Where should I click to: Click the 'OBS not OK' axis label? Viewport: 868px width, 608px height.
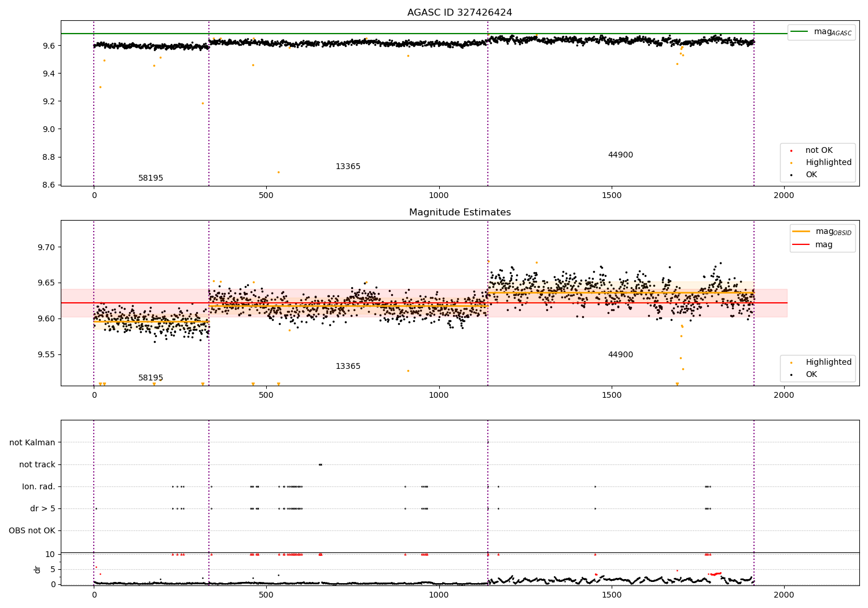pyautogui.click(x=32, y=531)
